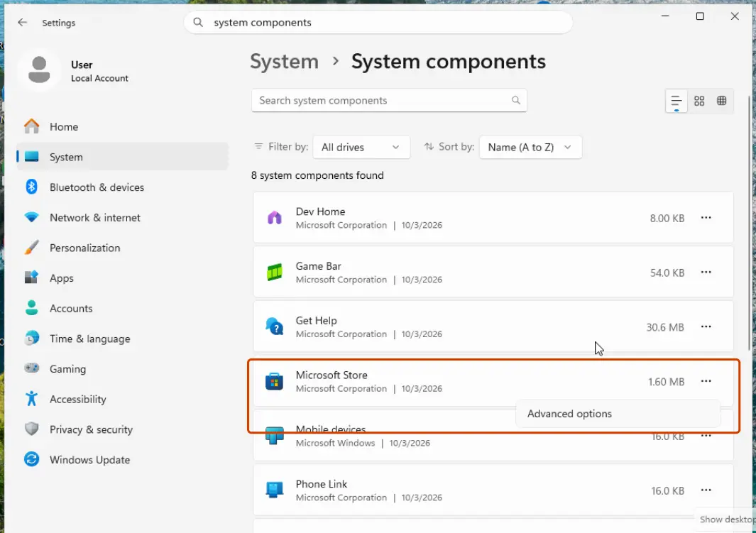Viewport: 756px width, 533px height.
Task: Click '8 system components found' text
Action: click(x=317, y=175)
